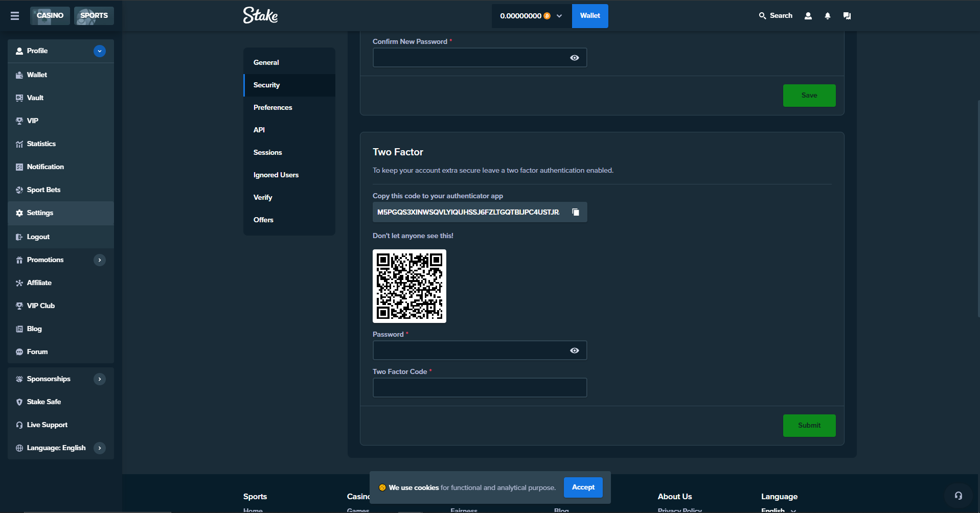The image size is (980, 513).
Task: Expand the Sponsorships submenu arrow
Action: click(100, 379)
